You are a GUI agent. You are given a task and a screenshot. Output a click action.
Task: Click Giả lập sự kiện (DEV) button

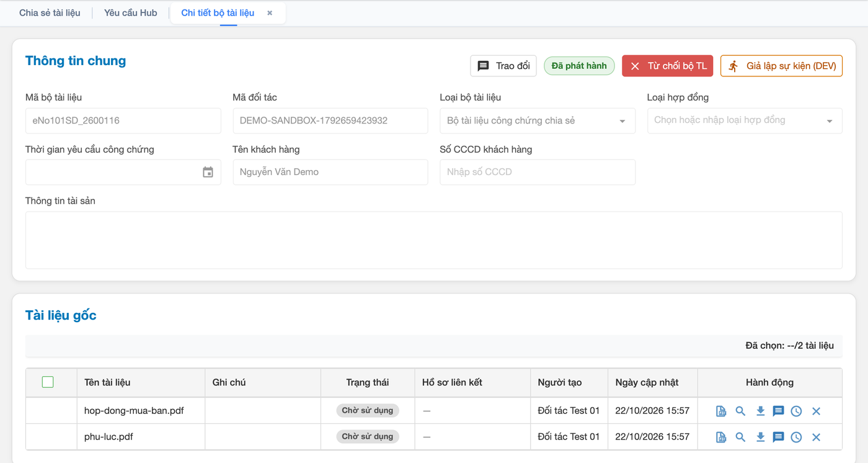[781, 66]
